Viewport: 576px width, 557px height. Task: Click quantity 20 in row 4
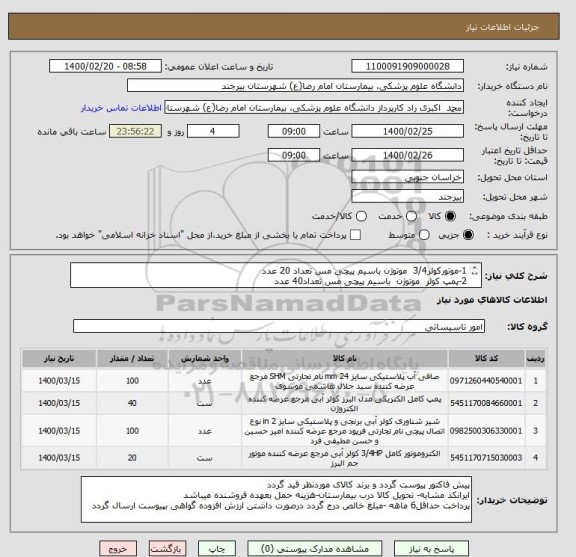tap(132, 458)
